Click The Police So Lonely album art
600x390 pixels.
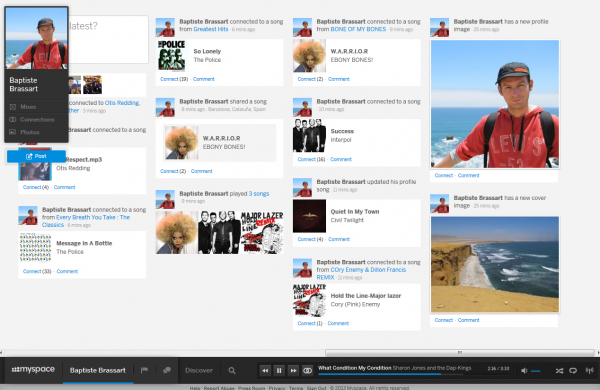pyautogui.click(x=172, y=55)
